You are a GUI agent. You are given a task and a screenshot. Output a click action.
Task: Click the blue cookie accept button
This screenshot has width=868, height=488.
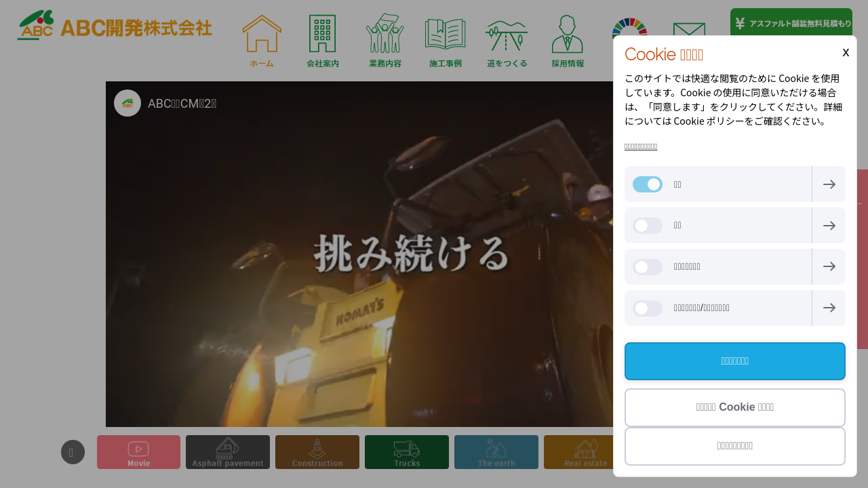click(734, 361)
